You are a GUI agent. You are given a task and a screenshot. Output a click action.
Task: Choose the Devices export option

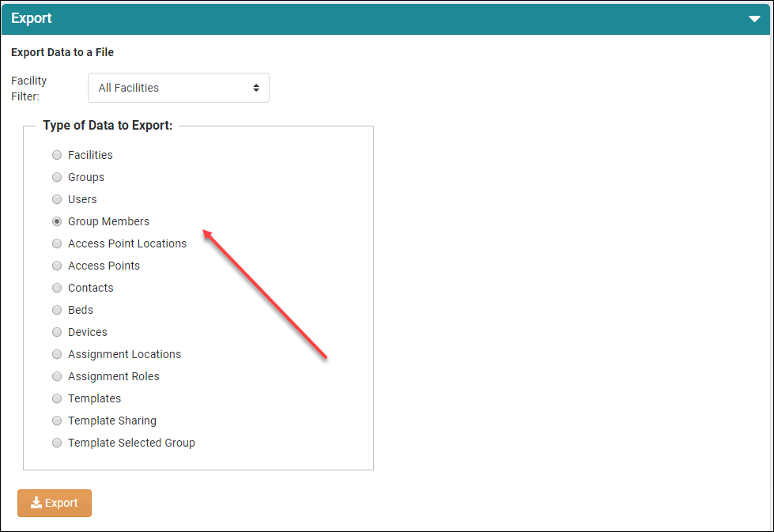pyautogui.click(x=57, y=332)
